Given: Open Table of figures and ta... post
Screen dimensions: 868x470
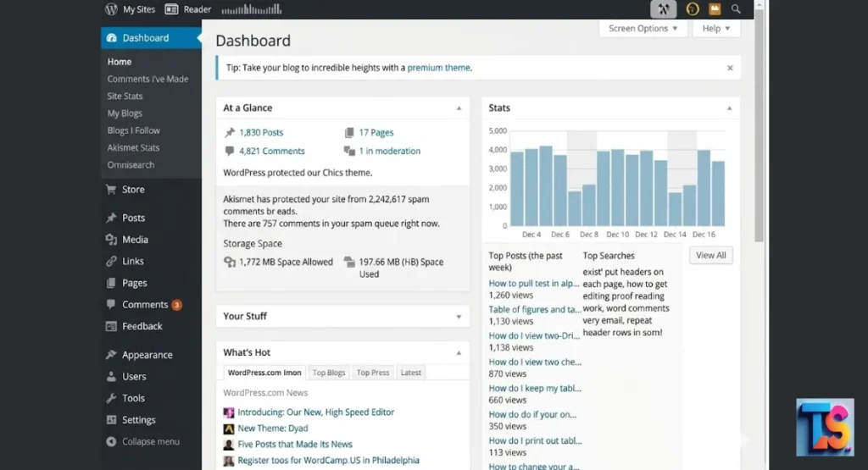Looking at the screenshot, I should [535, 310].
